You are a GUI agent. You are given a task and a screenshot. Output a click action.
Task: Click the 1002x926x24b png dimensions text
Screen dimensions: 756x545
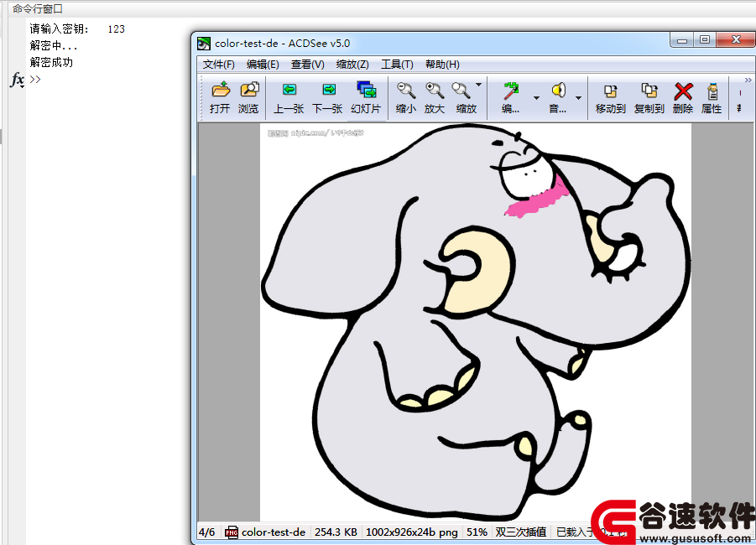click(x=412, y=532)
